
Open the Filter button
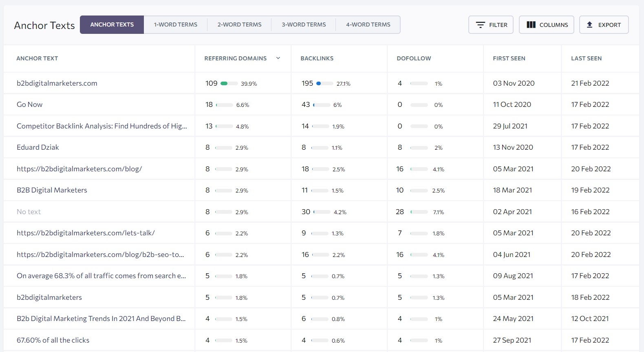coord(491,24)
